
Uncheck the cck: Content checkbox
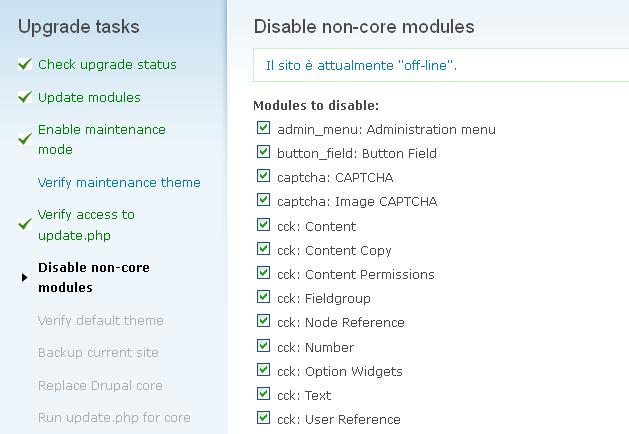(263, 224)
